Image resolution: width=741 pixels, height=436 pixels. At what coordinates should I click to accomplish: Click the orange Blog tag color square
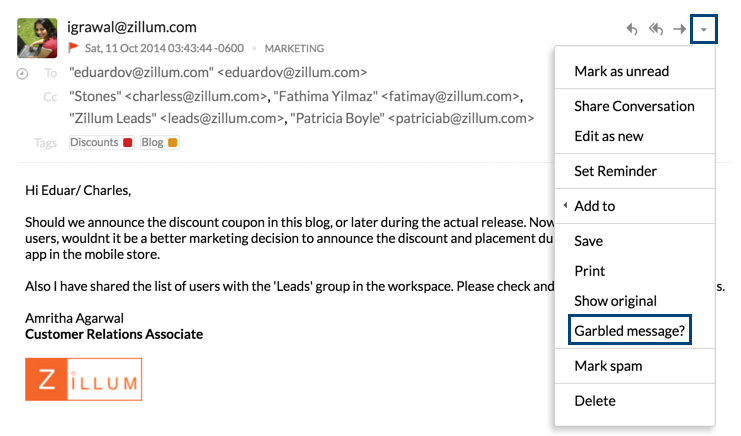(x=172, y=143)
